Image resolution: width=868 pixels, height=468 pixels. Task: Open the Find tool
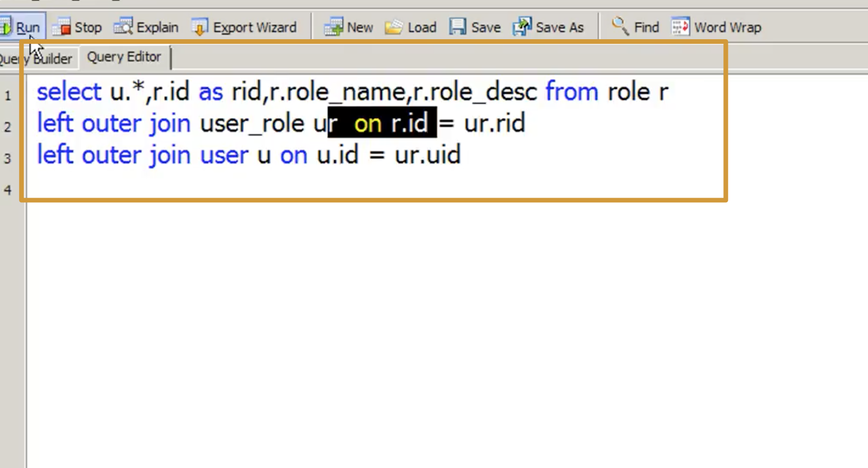pyautogui.click(x=635, y=27)
